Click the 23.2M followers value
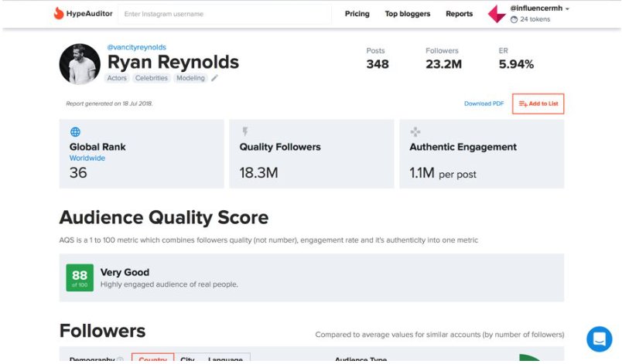Screen dimensions: 622x364 click(443, 64)
